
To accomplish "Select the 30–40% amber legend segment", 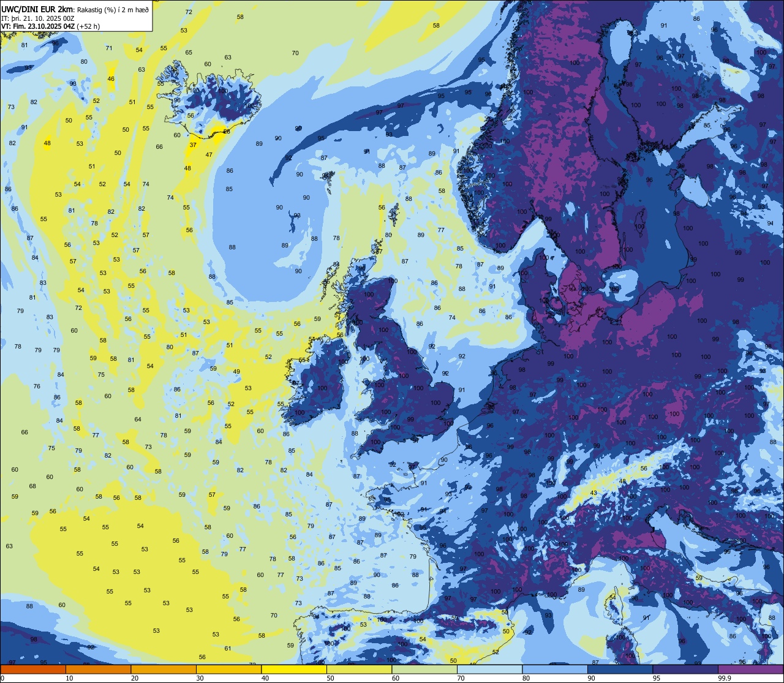I will tap(228, 669).
